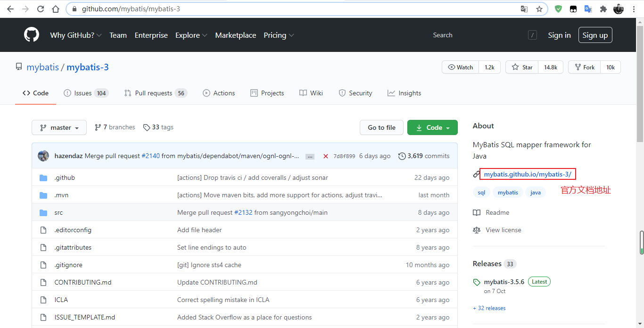Expand the Why GitHub? menu
Image resolution: width=644 pixels, height=328 pixels.
point(76,35)
